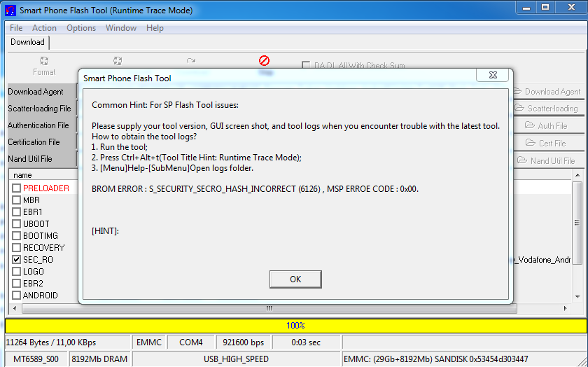Click the Scatter-loading File label
Image resolution: width=588 pixels, height=367 pixels.
pos(39,109)
